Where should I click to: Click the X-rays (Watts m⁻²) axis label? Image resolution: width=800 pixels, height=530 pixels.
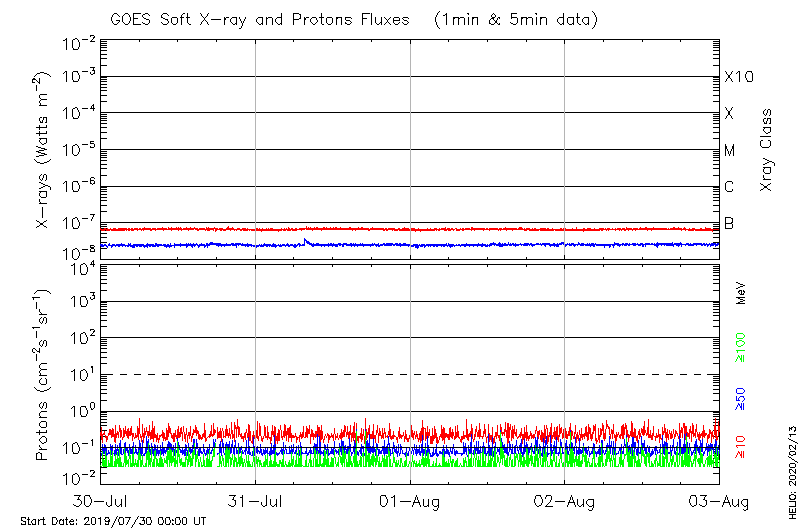click(44, 150)
